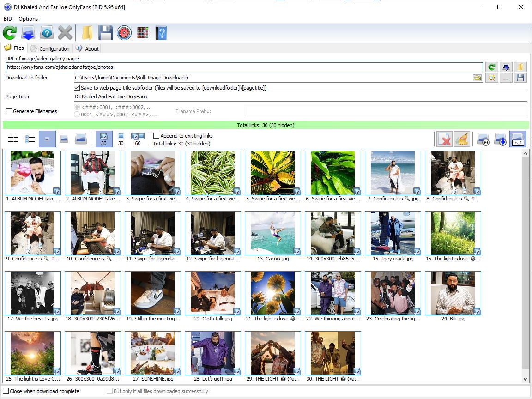Click the green Total links status bar
The image size is (532, 399).
coord(266,125)
